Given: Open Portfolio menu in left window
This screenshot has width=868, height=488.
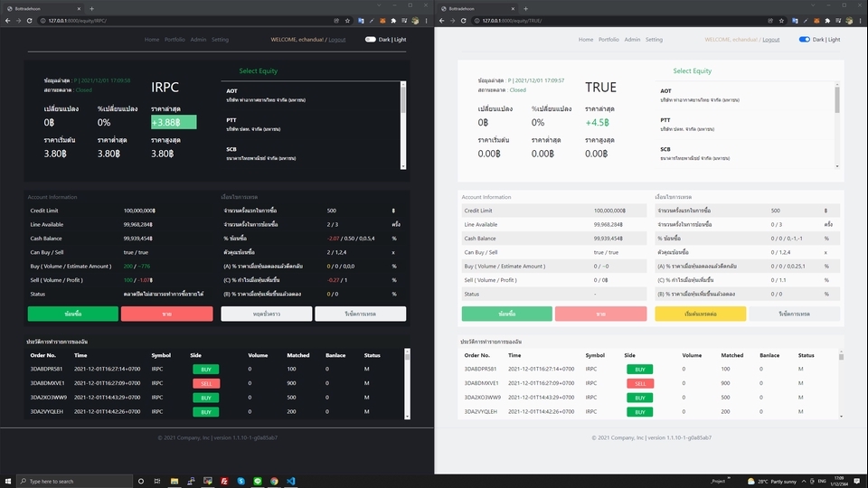Looking at the screenshot, I should [175, 40].
